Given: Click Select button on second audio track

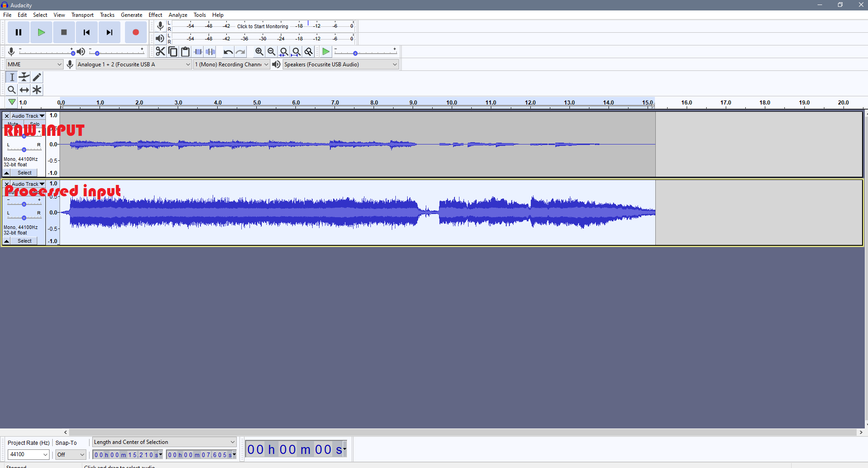Looking at the screenshot, I should 25,241.
